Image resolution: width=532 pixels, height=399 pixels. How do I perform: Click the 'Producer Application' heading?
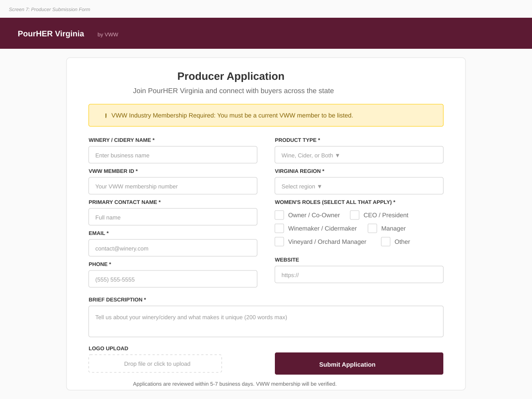[231, 76]
